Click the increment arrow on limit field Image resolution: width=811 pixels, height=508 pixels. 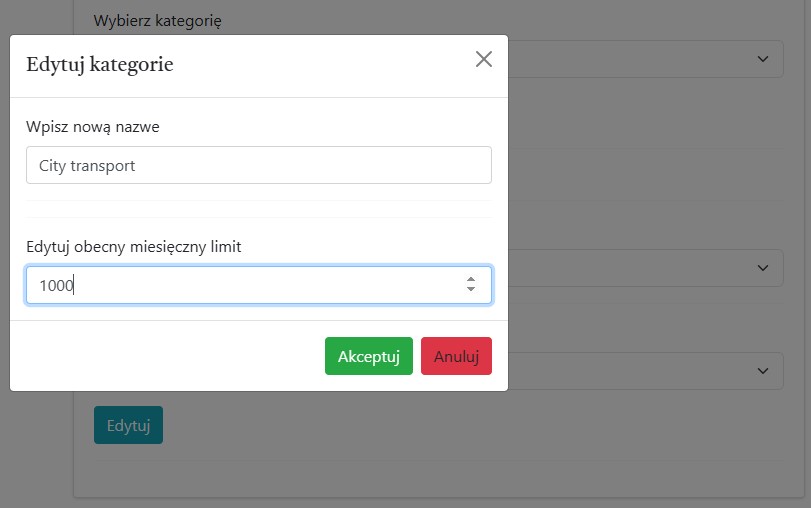470,279
